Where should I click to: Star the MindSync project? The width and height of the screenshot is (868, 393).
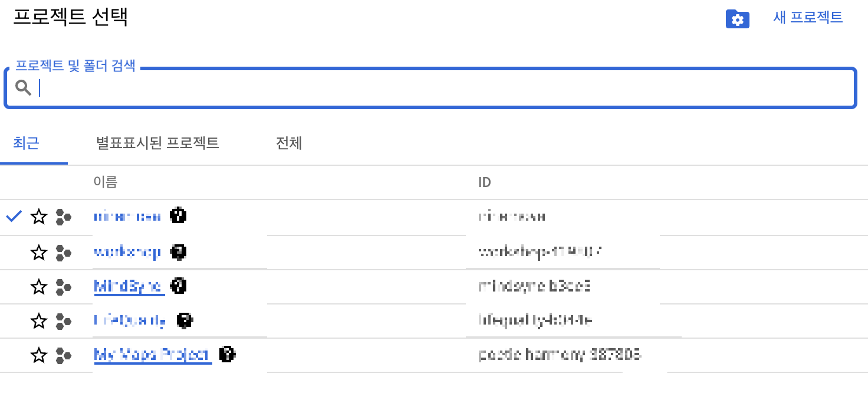[39, 287]
